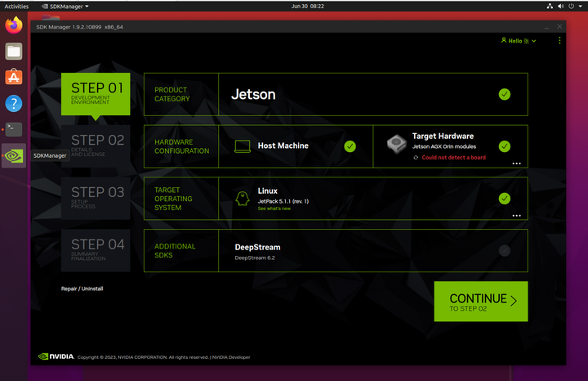Click the ADDITIONAL SDKS label
Screen dimensions: 588x381
point(175,251)
